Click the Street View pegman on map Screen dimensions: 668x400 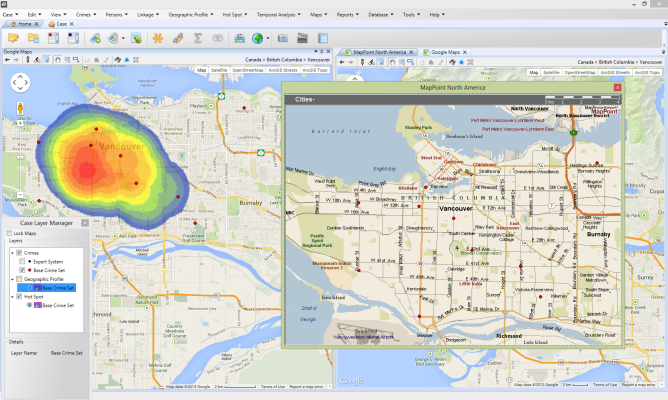(x=19, y=106)
